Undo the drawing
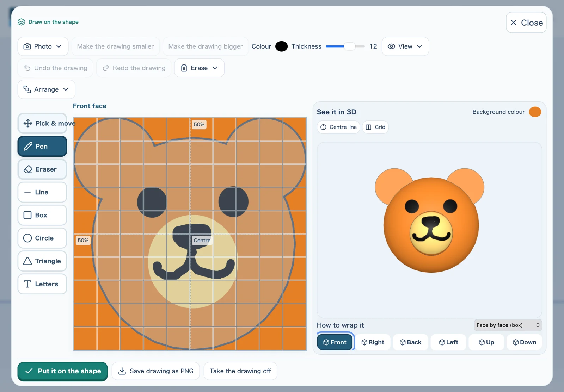The width and height of the screenshot is (564, 392). (55, 68)
